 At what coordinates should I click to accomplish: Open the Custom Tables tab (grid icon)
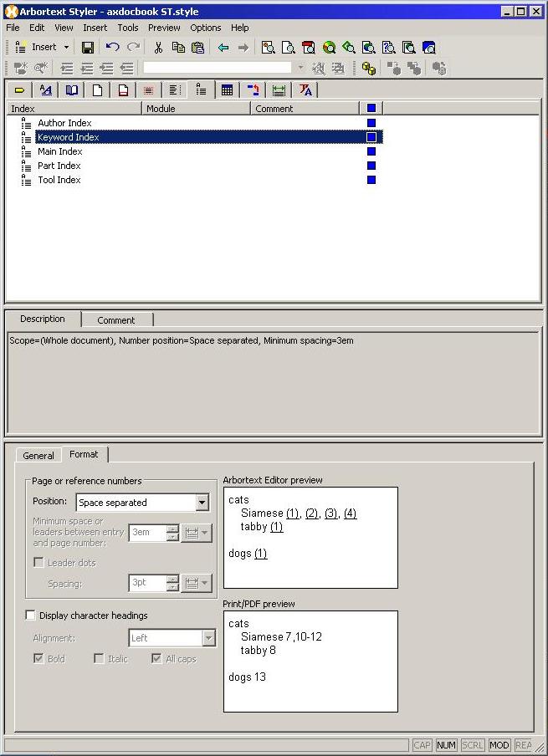click(227, 90)
